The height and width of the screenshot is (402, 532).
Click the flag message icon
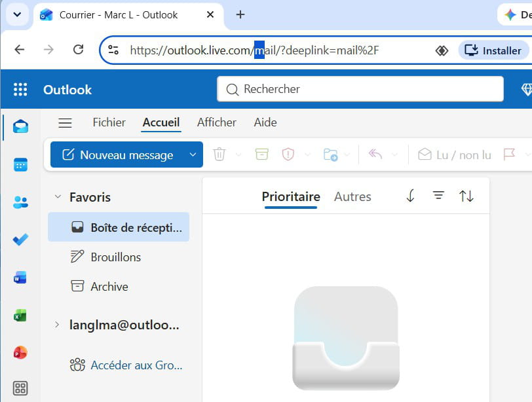[x=509, y=155]
